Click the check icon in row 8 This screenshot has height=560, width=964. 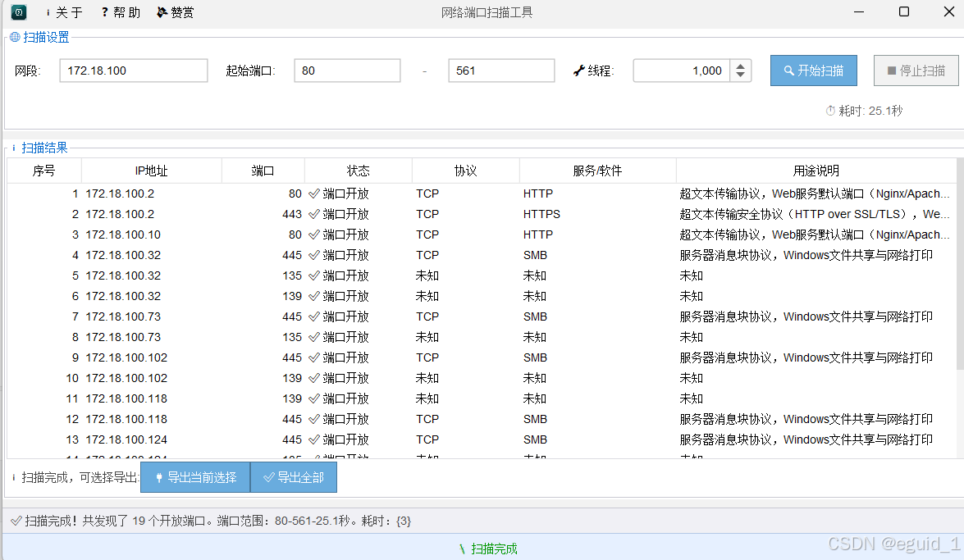(x=314, y=337)
